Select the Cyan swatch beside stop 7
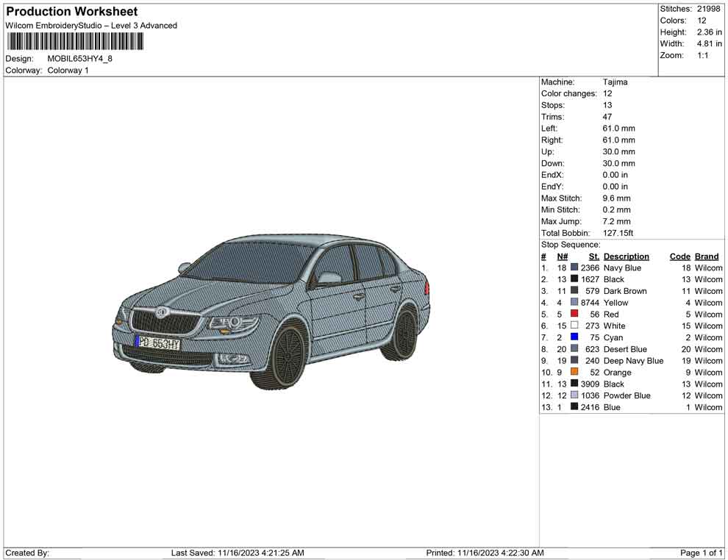 click(574, 337)
